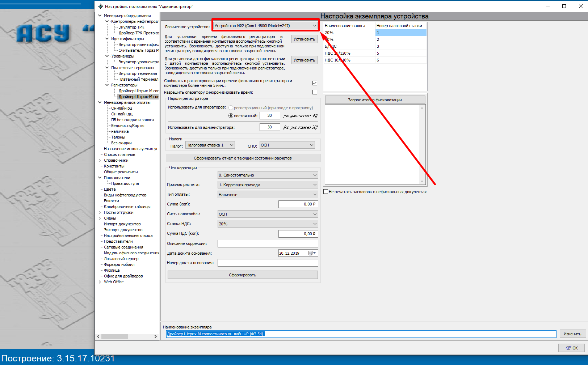Open Network connections tree item

[x=123, y=247]
